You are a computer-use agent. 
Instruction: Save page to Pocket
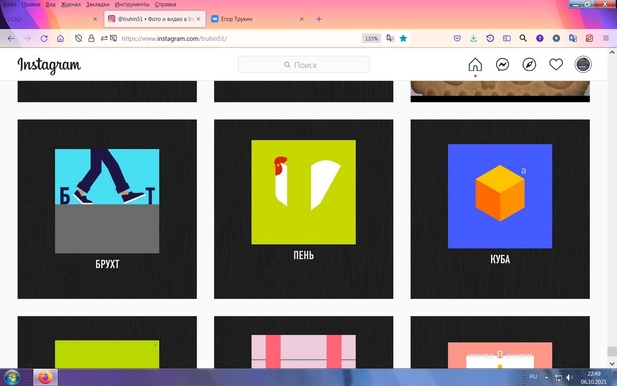(457, 38)
